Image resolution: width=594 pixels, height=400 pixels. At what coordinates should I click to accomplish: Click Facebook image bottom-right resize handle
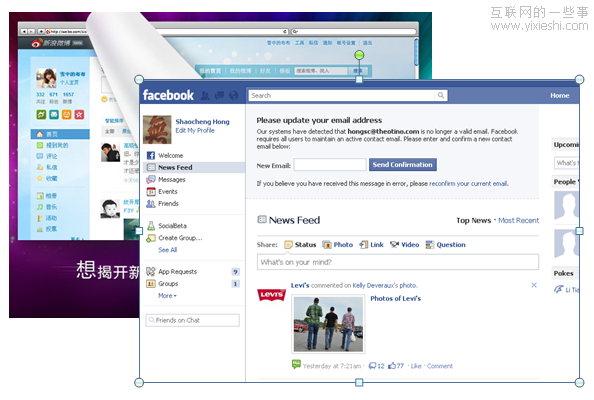(579, 382)
